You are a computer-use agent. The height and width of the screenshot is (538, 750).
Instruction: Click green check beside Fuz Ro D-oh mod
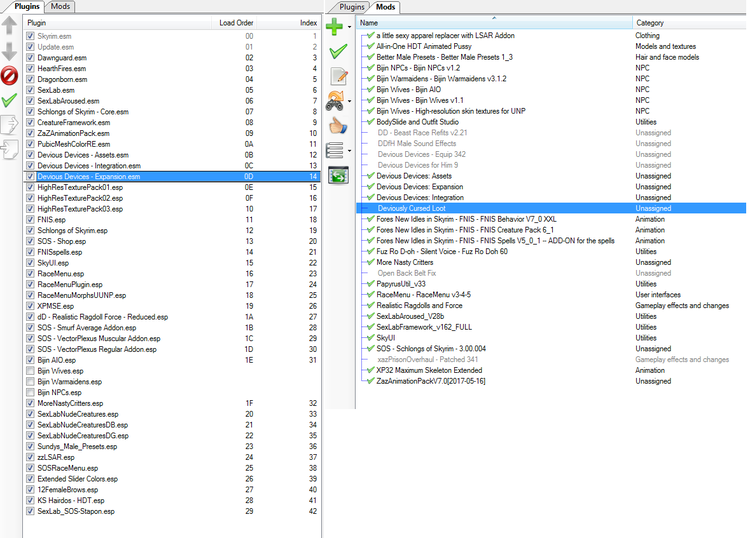(x=370, y=251)
